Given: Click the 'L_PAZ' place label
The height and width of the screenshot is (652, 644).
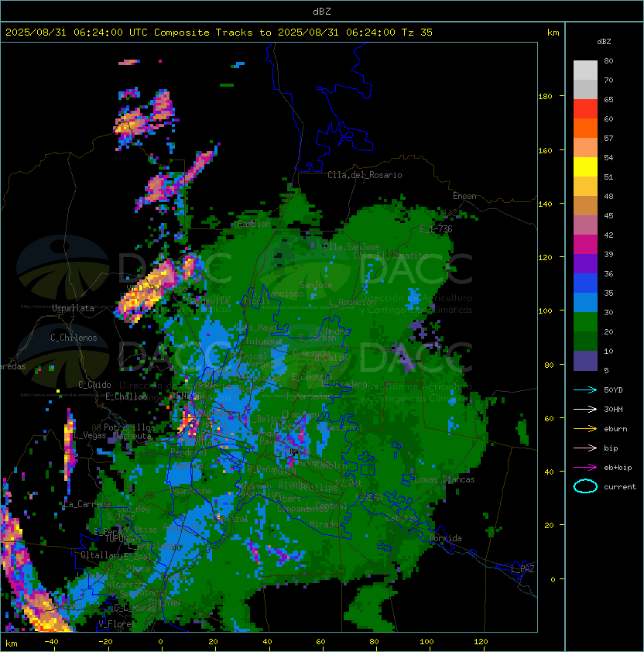Looking at the screenshot, I should click(x=522, y=569).
